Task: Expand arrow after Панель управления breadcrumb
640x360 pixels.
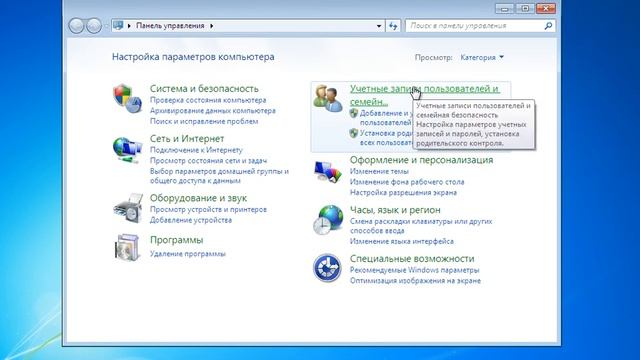Action: (x=211, y=26)
